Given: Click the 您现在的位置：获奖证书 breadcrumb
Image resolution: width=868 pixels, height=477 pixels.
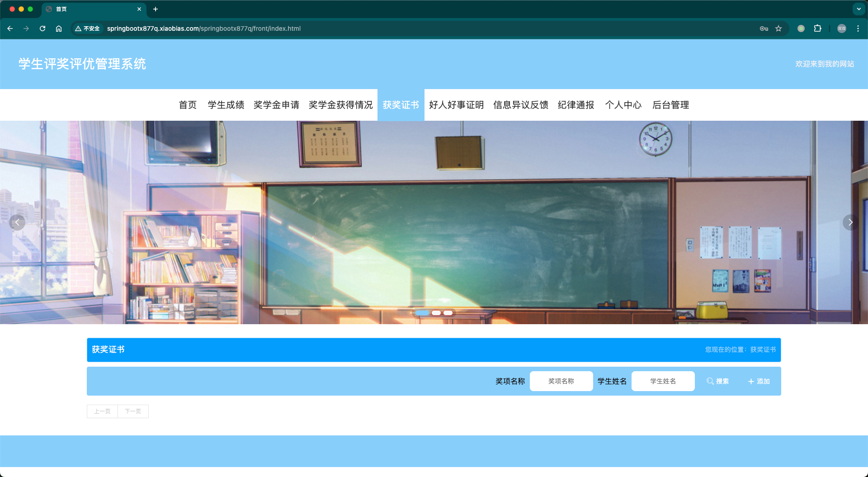Looking at the screenshot, I should [x=741, y=349].
